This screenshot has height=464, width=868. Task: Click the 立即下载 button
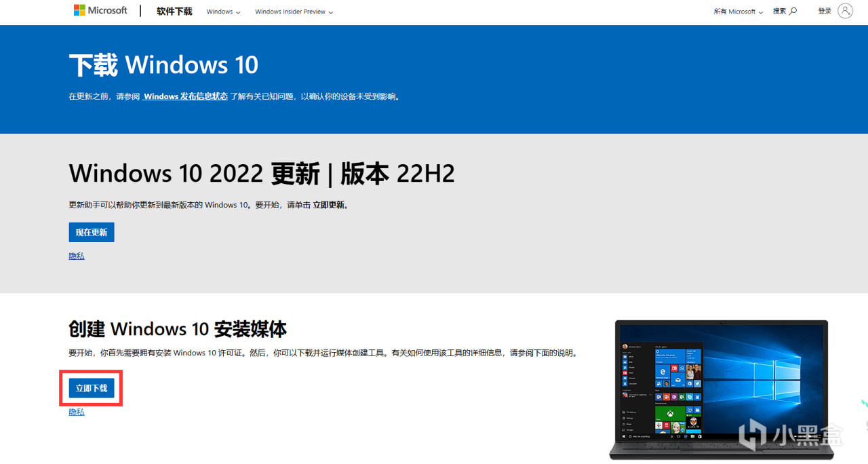(92, 388)
